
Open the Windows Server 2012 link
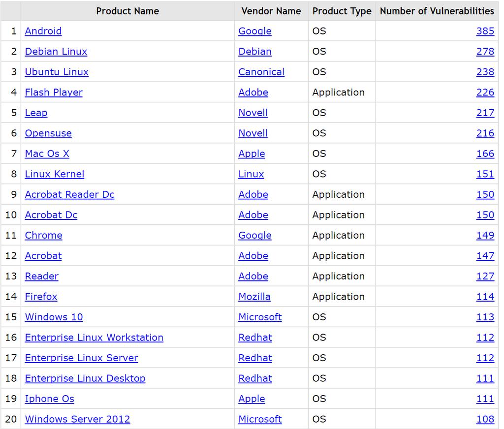(77, 419)
